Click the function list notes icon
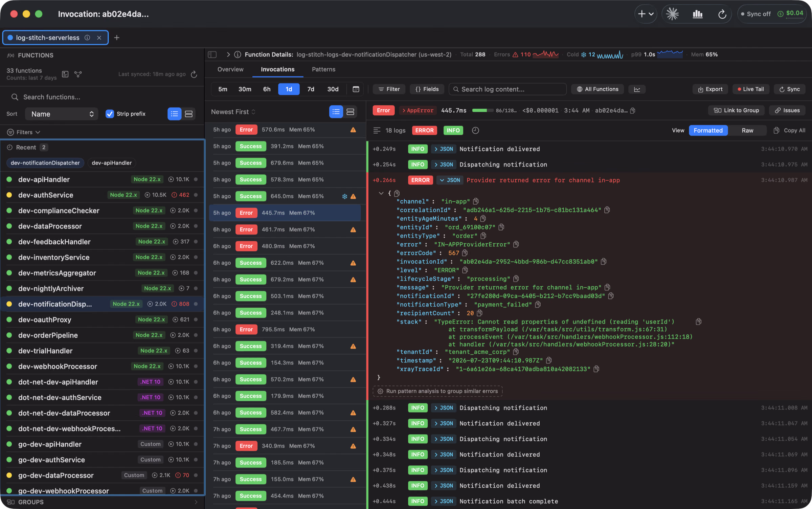Image resolution: width=812 pixels, height=509 pixels. point(65,74)
